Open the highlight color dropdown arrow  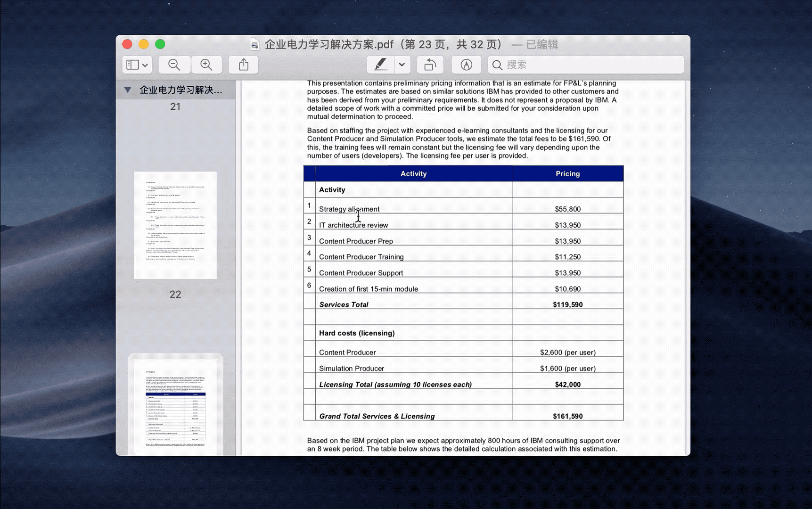[x=402, y=65]
